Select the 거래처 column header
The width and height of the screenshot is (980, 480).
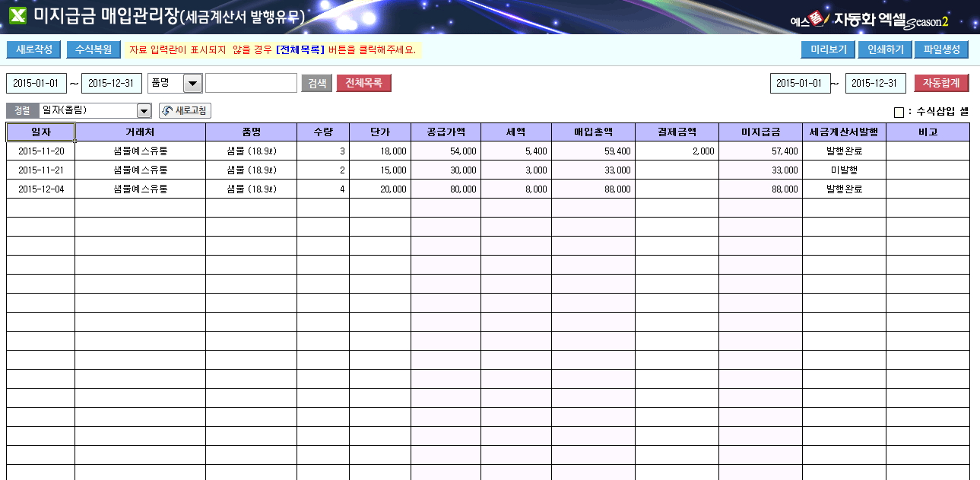140,132
